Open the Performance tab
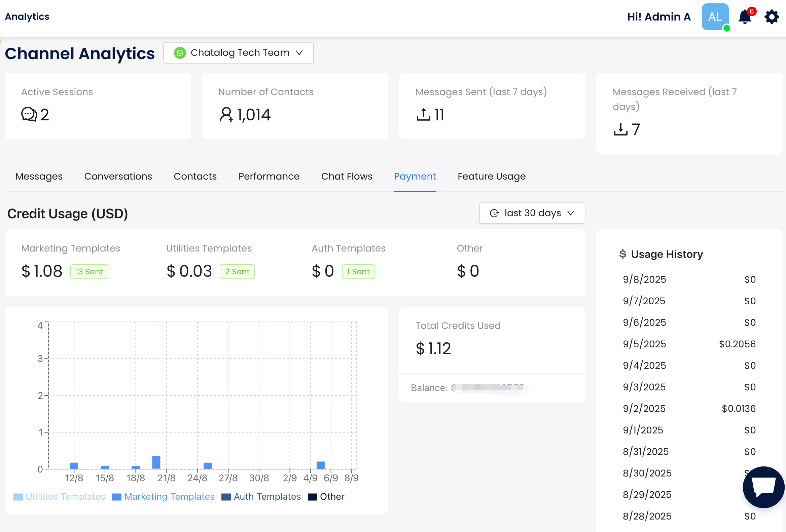 pyautogui.click(x=269, y=177)
